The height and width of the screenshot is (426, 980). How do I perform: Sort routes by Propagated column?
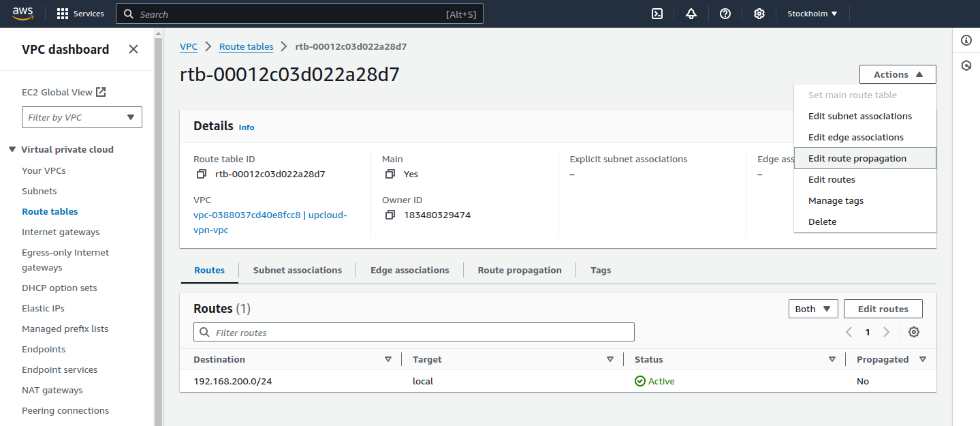tap(923, 359)
